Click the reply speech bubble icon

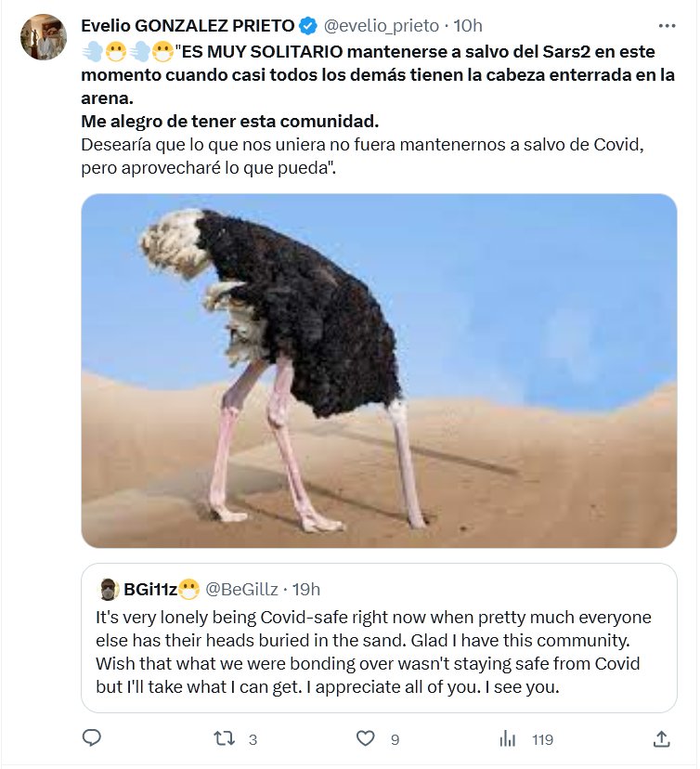pos(92,738)
